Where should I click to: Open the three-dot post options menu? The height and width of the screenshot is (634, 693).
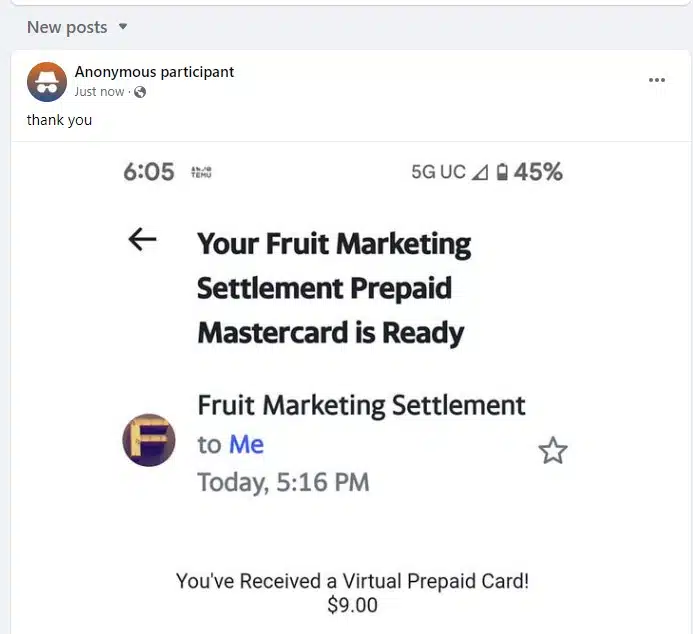tap(656, 80)
